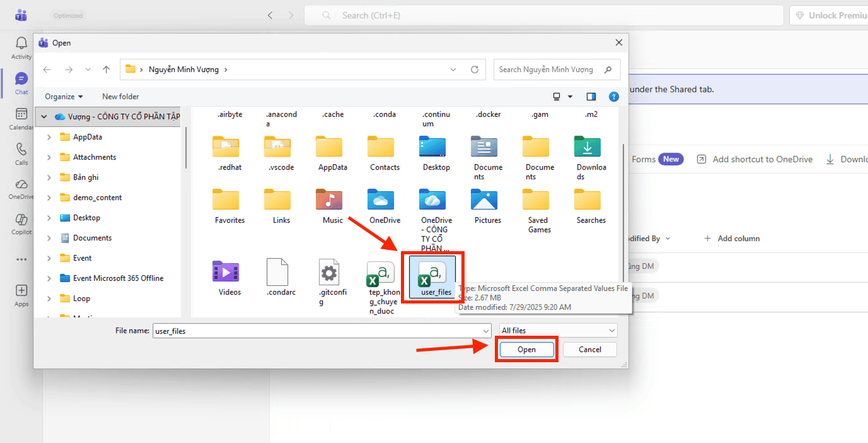Click the Open button
This screenshot has width=868, height=443.
[526, 350]
